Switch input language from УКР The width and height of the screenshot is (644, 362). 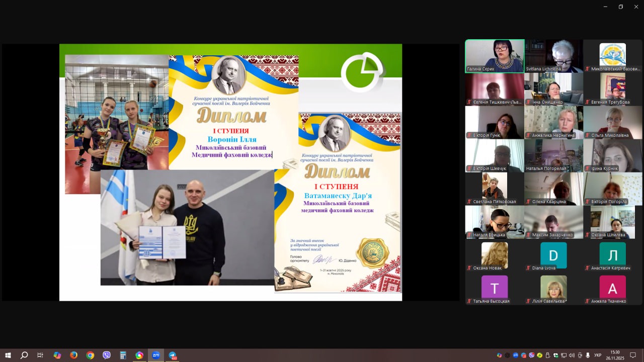(x=598, y=355)
